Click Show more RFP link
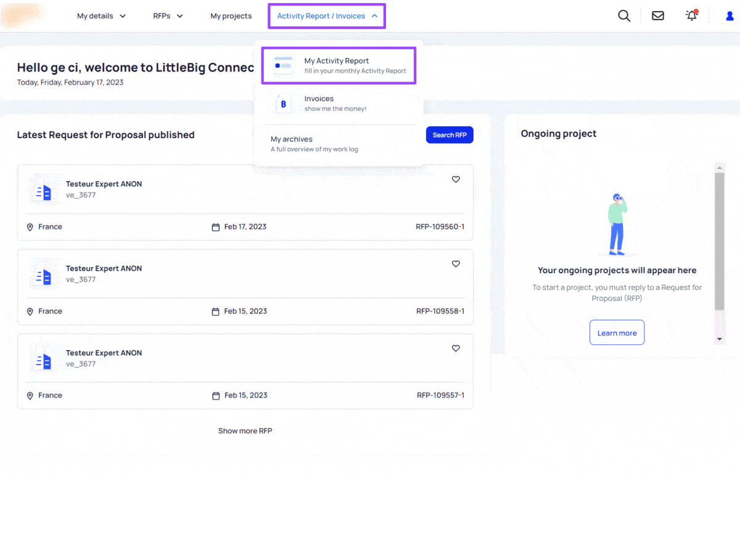740x560 pixels. 245,431
